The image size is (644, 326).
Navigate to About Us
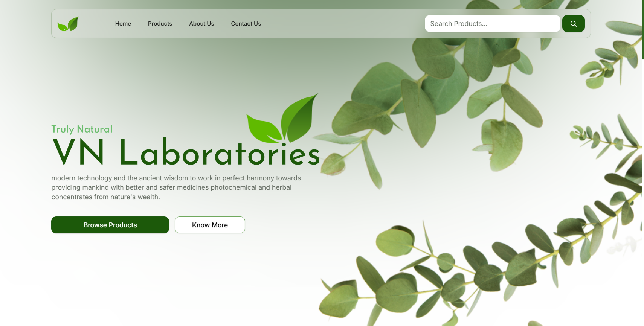201,24
